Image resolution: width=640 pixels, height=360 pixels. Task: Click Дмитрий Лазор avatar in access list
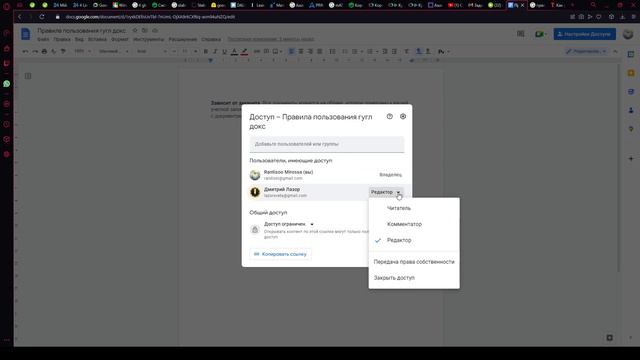(x=255, y=192)
